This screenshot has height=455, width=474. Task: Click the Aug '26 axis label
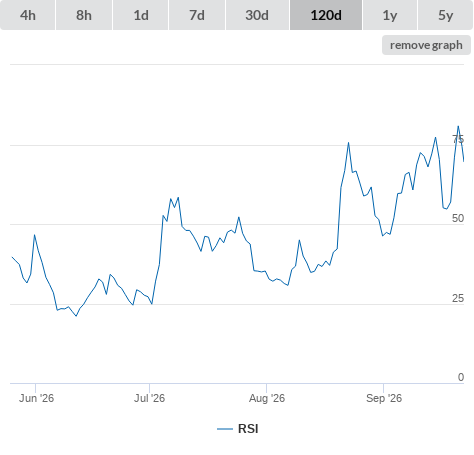pyautogui.click(x=267, y=398)
